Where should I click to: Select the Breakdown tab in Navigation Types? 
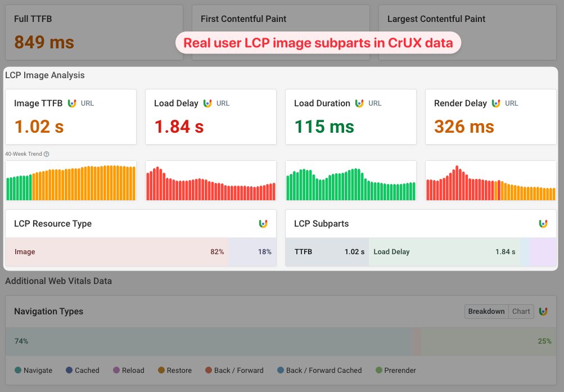click(486, 311)
